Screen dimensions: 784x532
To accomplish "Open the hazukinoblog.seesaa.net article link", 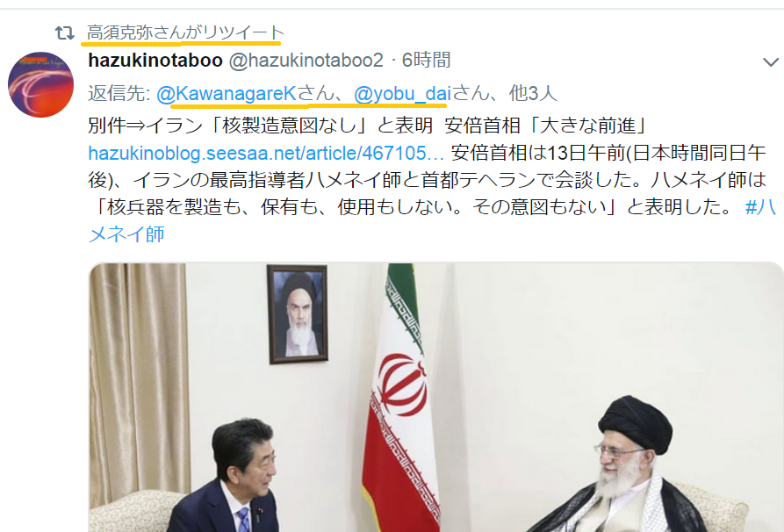I will click(266, 153).
